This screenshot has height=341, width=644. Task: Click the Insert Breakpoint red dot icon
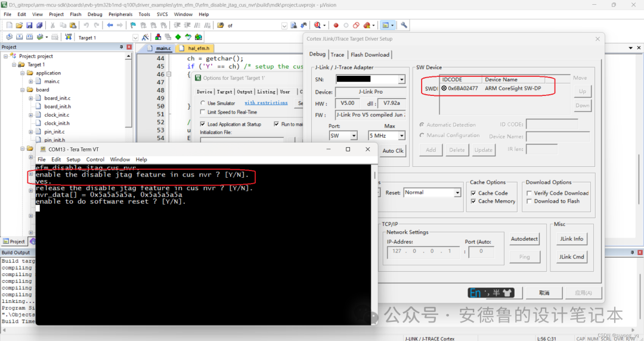(x=336, y=25)
